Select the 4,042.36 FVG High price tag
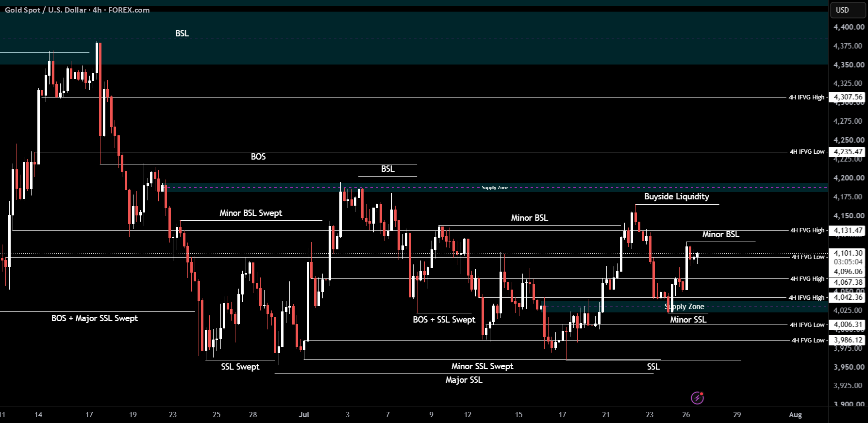 (848, 297)
